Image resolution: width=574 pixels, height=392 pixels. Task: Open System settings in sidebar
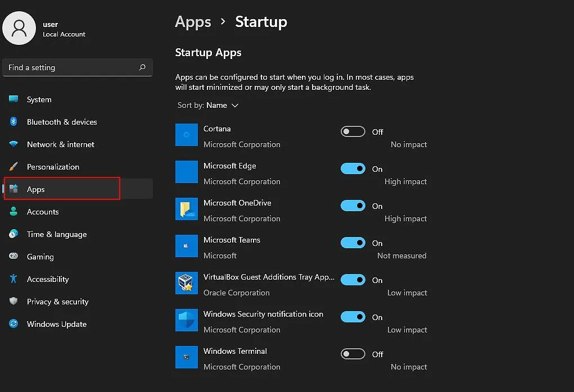click(78, 99)
